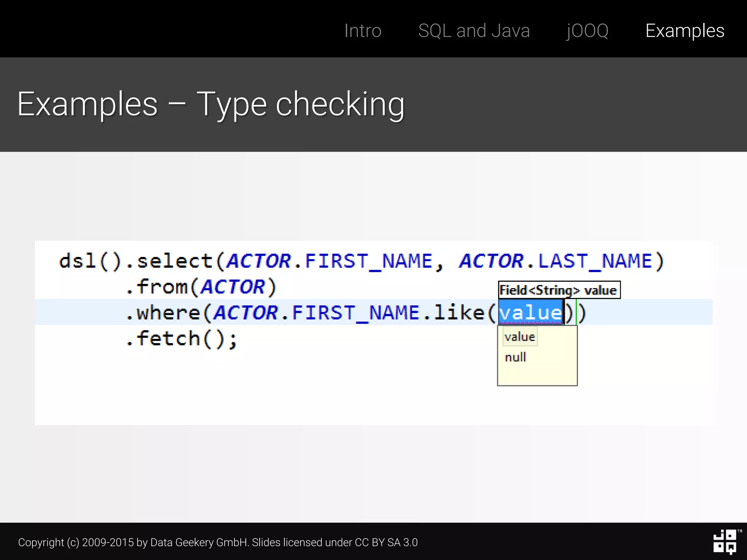
Task: Click ACTOR.FIRST_NAME in select clause
Action: coord(329,261)
